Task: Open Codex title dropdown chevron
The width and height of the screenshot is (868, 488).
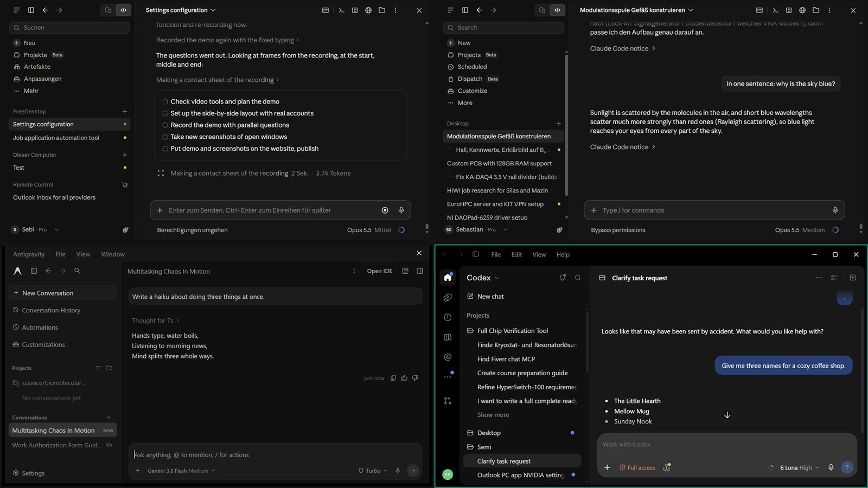Action: (x=496, y=278)
